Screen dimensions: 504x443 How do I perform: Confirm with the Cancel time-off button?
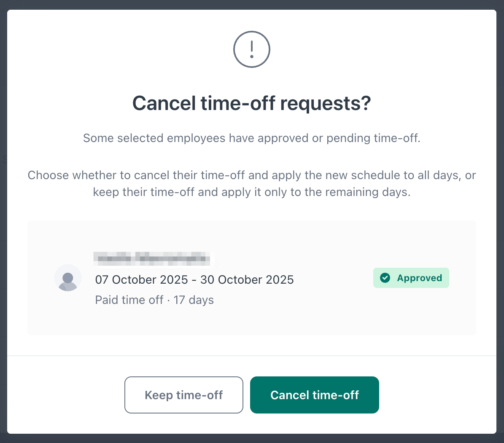[314, 395]
